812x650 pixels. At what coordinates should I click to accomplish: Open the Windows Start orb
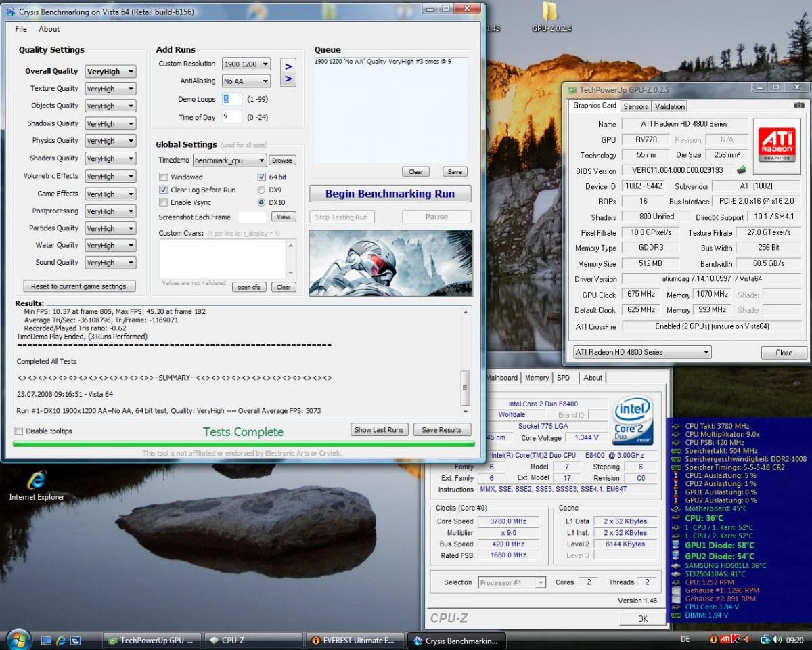point(18,639)
